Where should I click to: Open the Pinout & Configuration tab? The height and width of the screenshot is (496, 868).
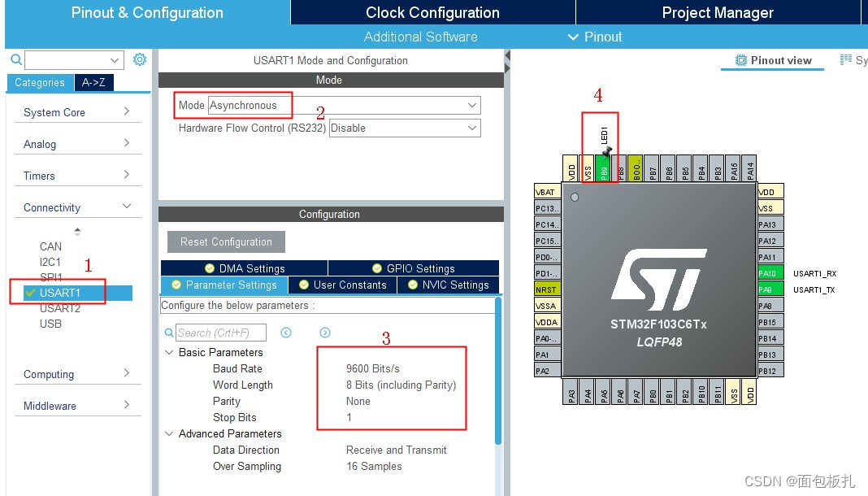[147, 12]
